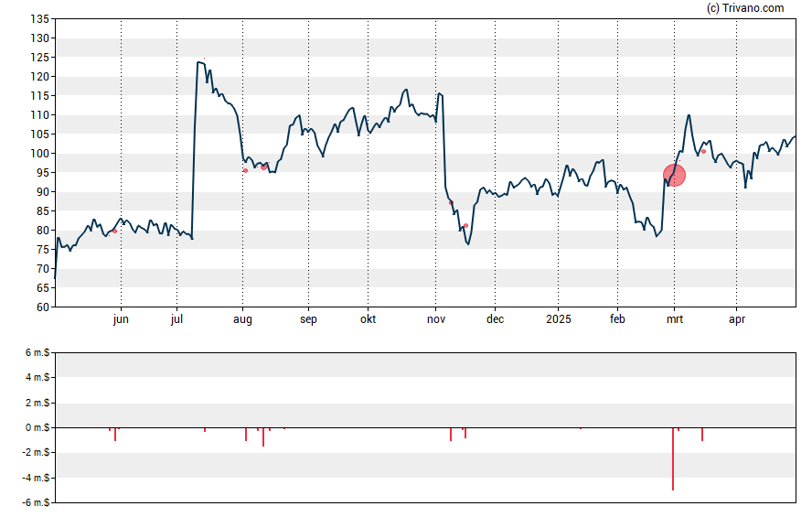This screenshot has width=812, height=517.
Task: Click the 60 price axis label
Action: click(x=43, y=307)
